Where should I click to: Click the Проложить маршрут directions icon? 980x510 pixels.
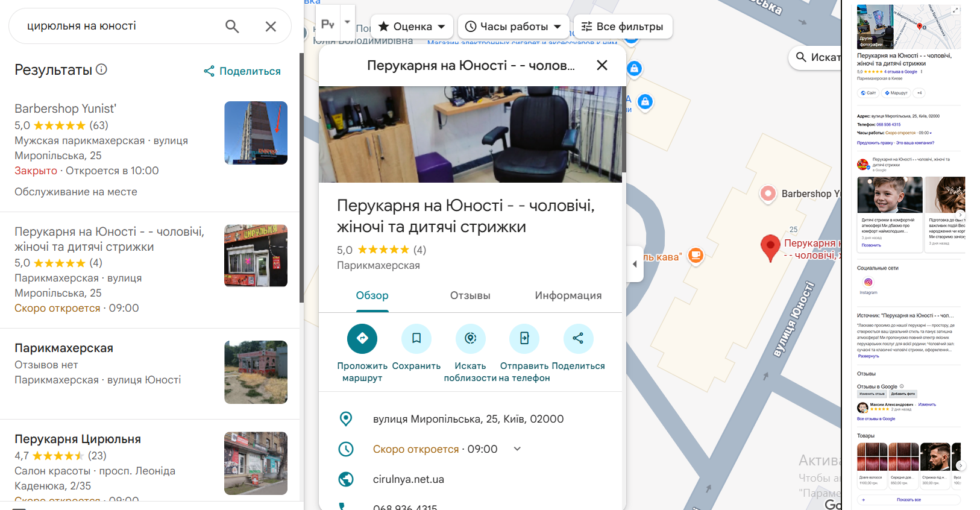click(362, 339)
